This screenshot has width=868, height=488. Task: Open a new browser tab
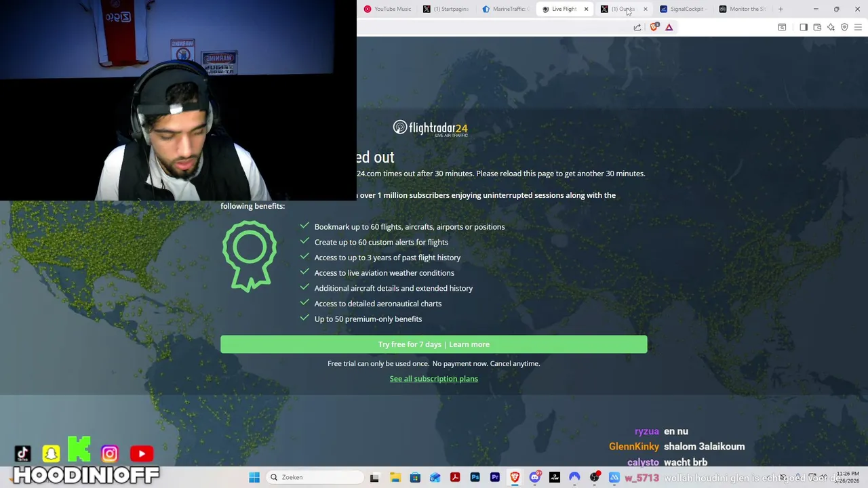tap(781, 9)
